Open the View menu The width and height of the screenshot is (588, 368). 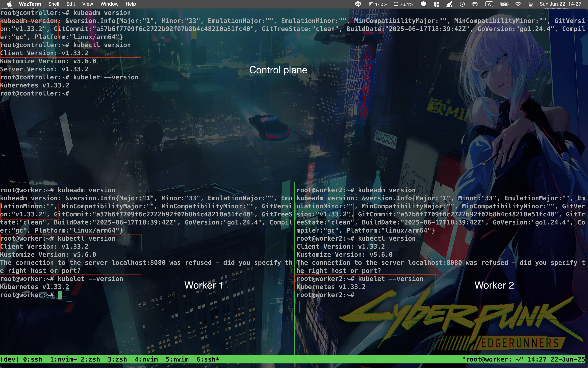87,4
